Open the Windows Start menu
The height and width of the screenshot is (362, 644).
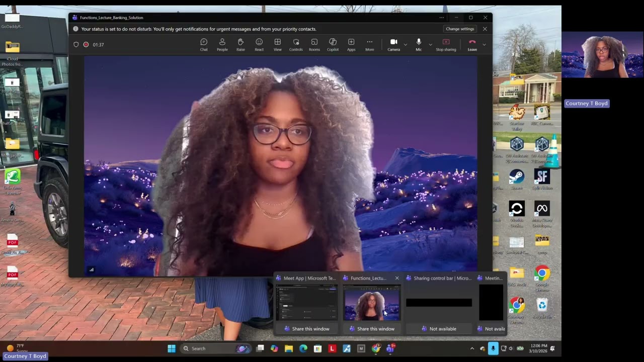172,348
